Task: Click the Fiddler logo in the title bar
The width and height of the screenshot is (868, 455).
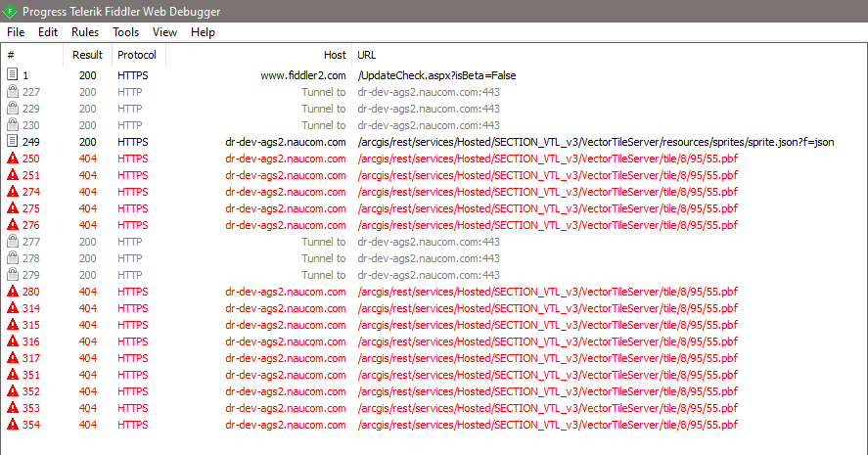Action: pos(10,11)
